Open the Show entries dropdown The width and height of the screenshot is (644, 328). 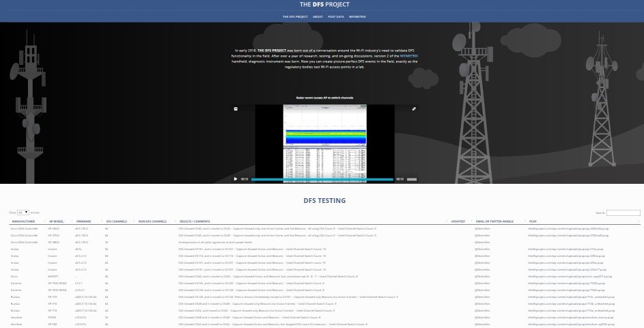(x=24, y=213)
